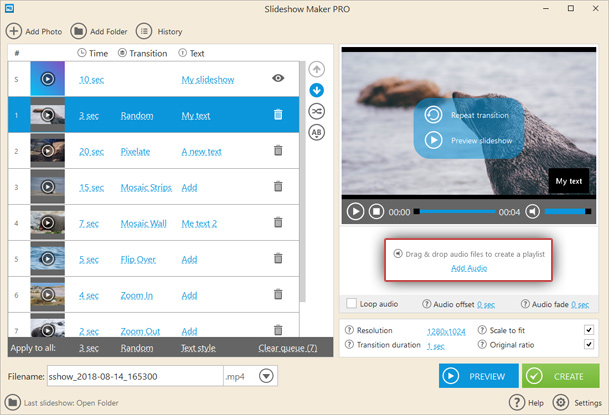This screenshot has height=415, width=609.
Task: Edit My slideshow title text link
Action: pyautogui.click(x=208, y=80)
